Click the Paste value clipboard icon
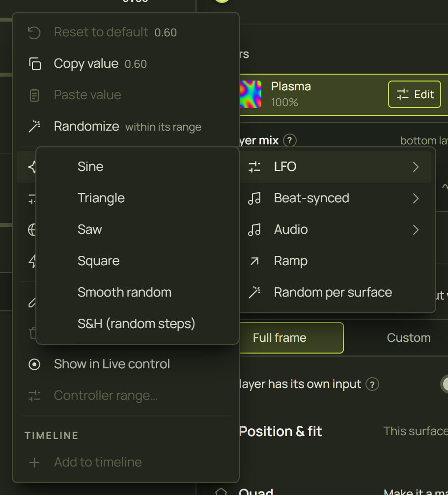Image resolution: width=448 pixels, height=495 pixels. [34, 95]
